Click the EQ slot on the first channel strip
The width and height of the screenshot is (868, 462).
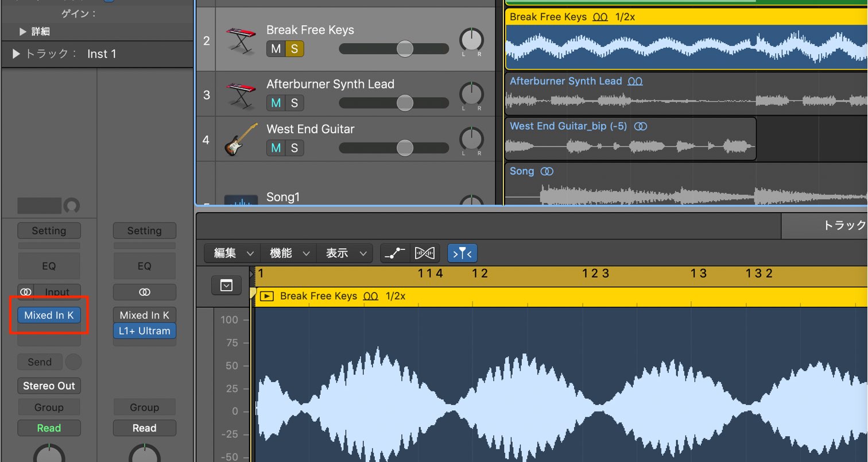pyautogui.click(x=49, y=266)
